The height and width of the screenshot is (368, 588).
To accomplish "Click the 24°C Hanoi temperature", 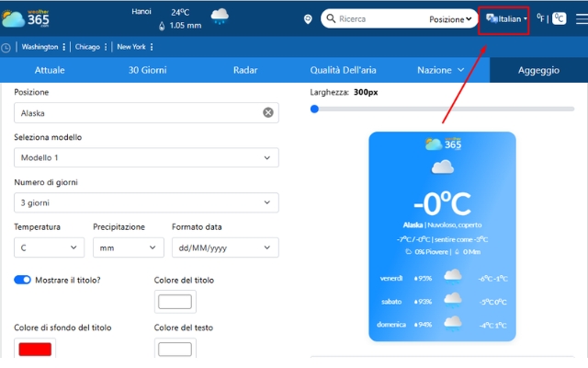I will pyautogui.click(x=180, y=12).
